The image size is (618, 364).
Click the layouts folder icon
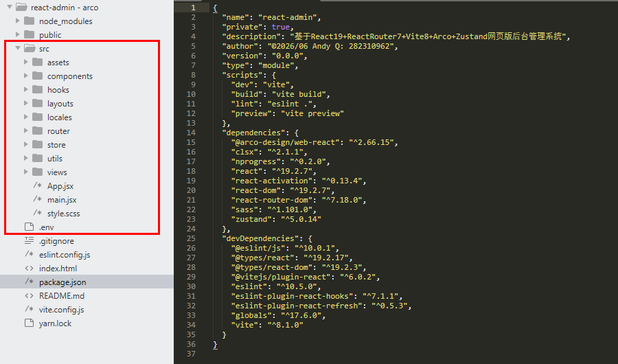tap(38, 103)
